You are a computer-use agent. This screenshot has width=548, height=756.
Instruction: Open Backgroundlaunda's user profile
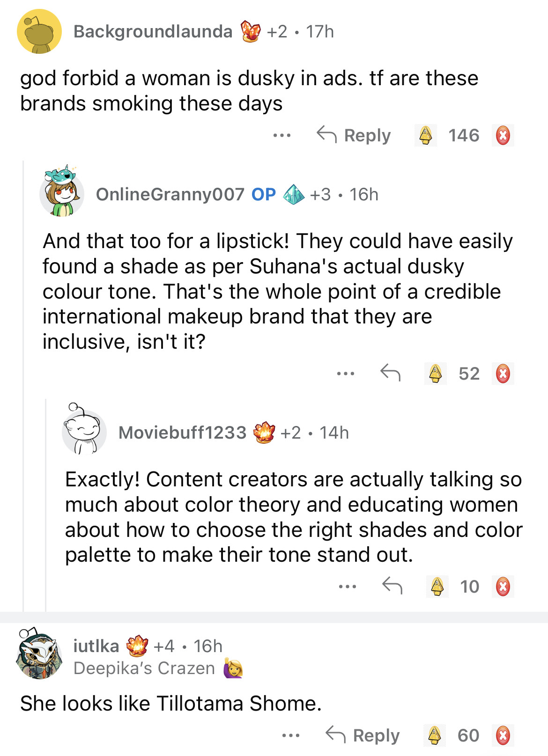pyautogui.click(x=153, y=32)
